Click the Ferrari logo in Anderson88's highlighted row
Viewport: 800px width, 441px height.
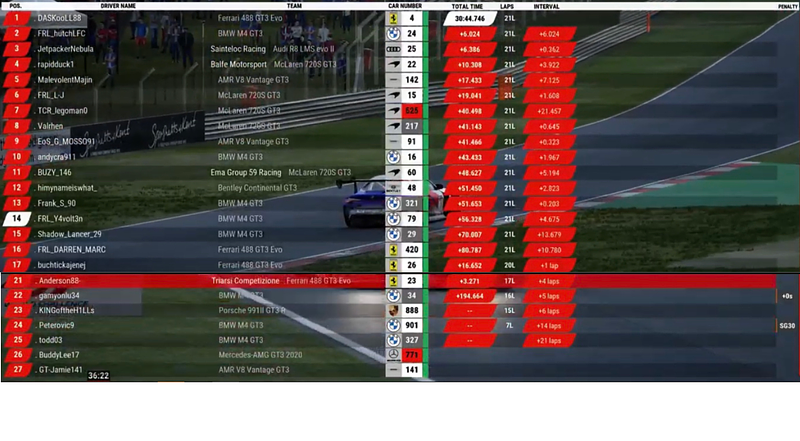coord(393,281)
